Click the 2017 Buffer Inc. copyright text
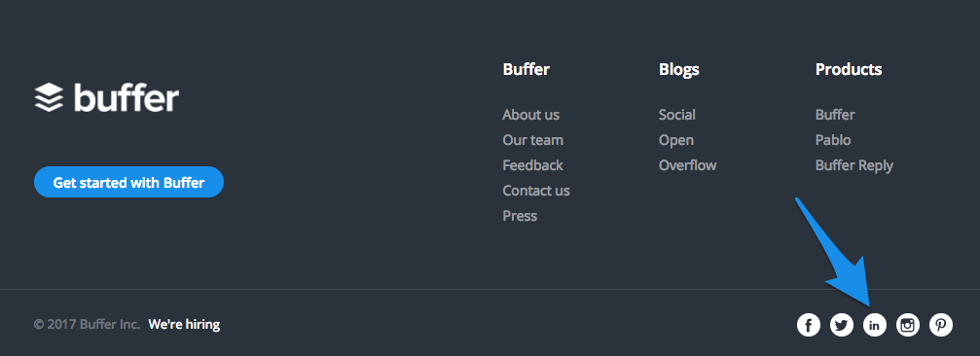Screen dimensions: 980x356 click(x=88, y=325)
